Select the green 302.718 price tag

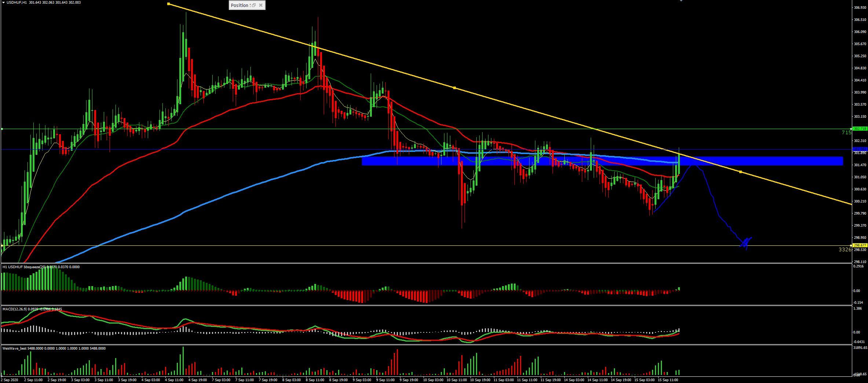point(860,129)
